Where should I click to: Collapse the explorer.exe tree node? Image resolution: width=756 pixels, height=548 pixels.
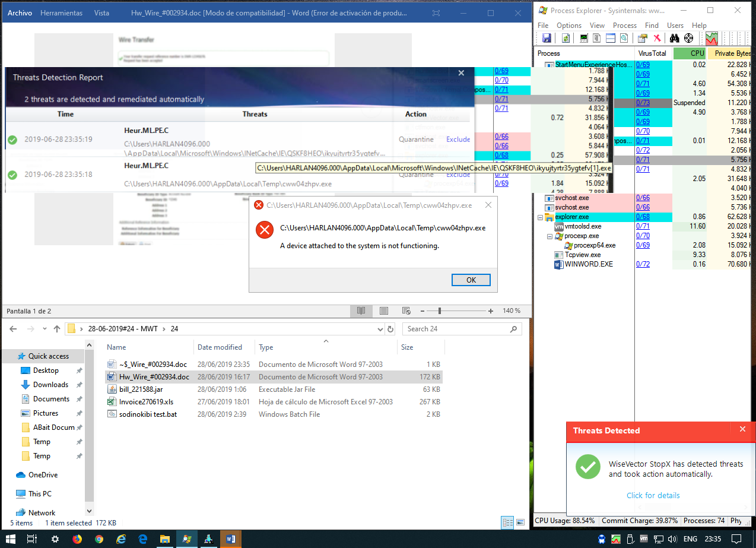[x=540, y=217]
